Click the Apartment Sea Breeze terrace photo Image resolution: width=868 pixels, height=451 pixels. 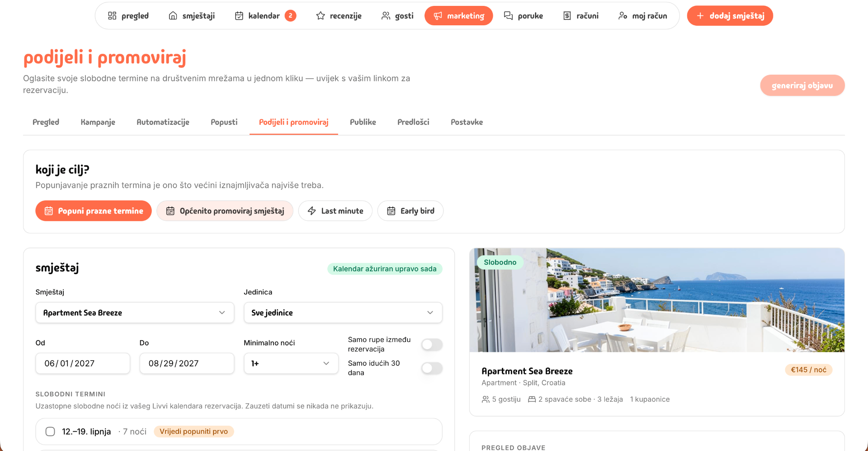[x=657, y=300]
